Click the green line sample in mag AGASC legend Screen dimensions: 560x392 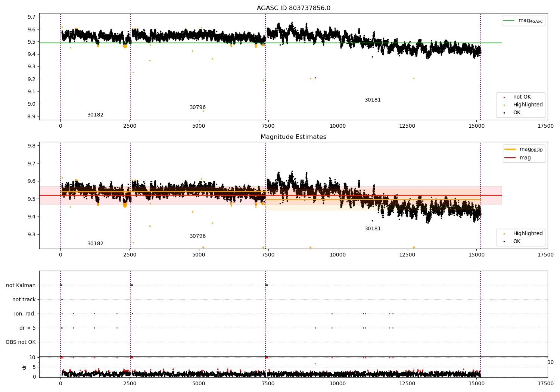509,21
